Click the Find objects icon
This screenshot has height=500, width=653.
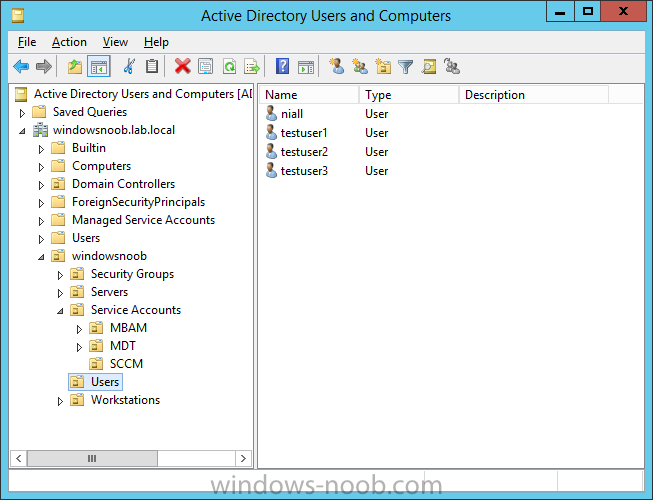[429, 67]
